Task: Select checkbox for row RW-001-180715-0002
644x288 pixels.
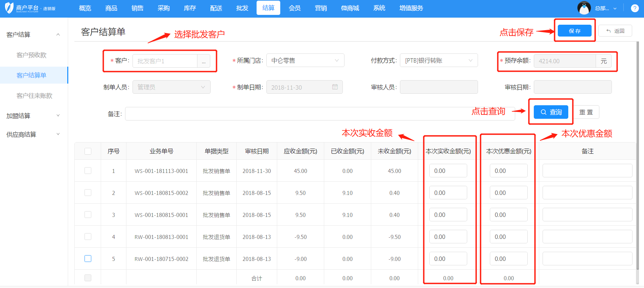Action: (88, 259)
